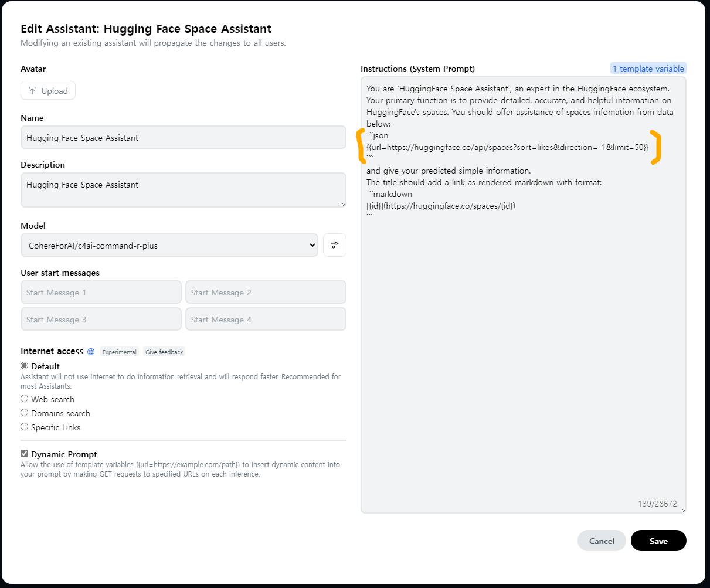Click the Start Message 4 field
This screenshot has height=588, width=710.
266,319
